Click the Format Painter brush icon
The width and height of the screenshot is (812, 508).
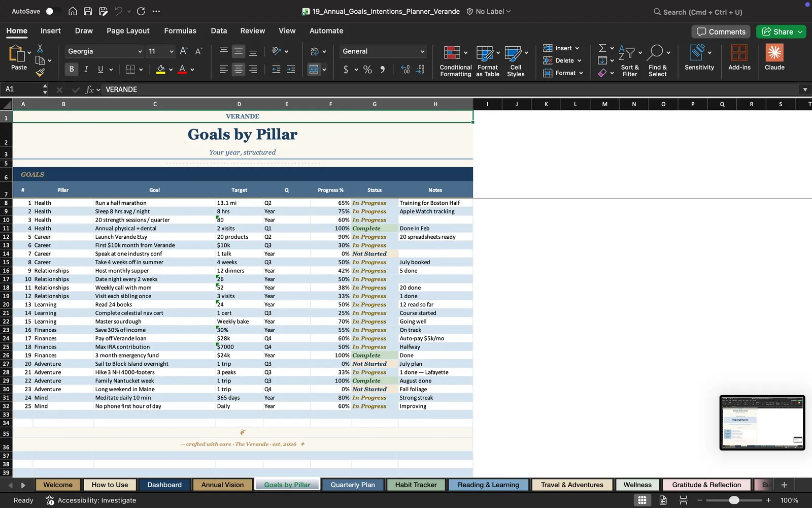(40, 73)
